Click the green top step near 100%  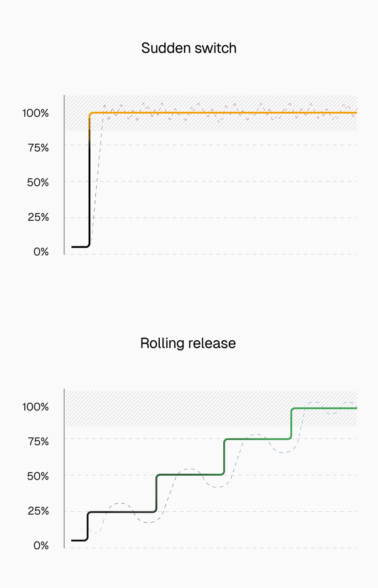tap(324, 408)
